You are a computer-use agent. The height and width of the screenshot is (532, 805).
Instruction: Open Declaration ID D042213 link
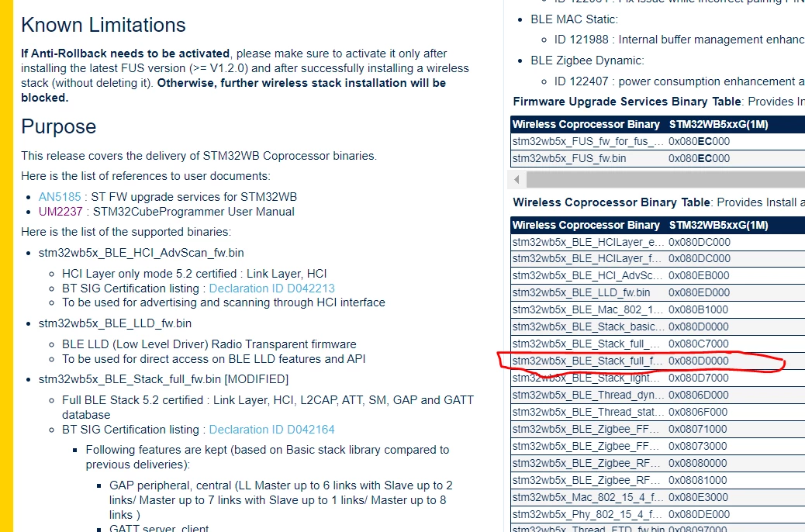pyautogui.click(x=271, y=288)
